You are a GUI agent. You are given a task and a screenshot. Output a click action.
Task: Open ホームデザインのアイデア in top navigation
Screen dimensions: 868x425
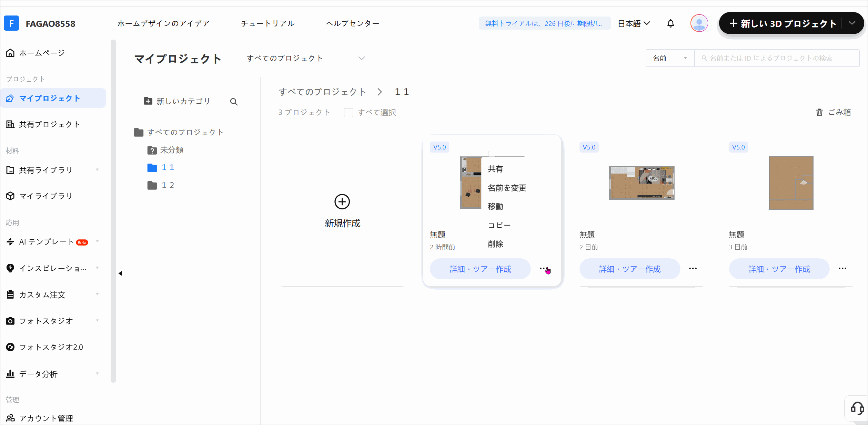[x=163, y=23]
